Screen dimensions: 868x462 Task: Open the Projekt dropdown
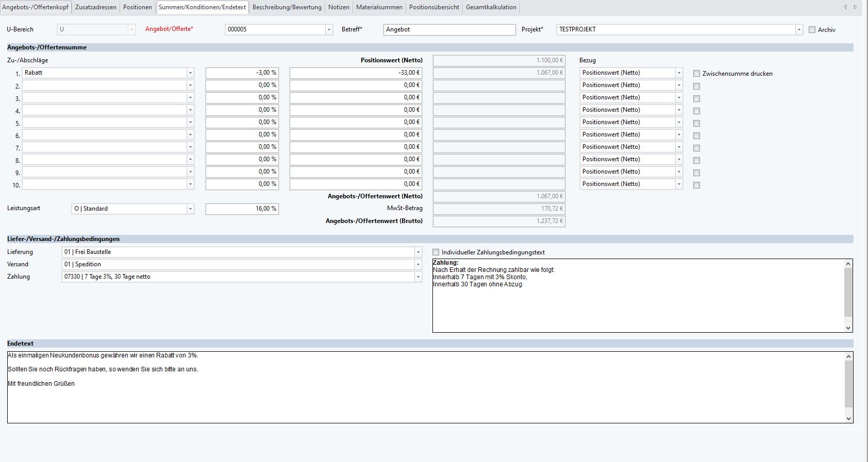pyautogui.click(x=799, y=30)
